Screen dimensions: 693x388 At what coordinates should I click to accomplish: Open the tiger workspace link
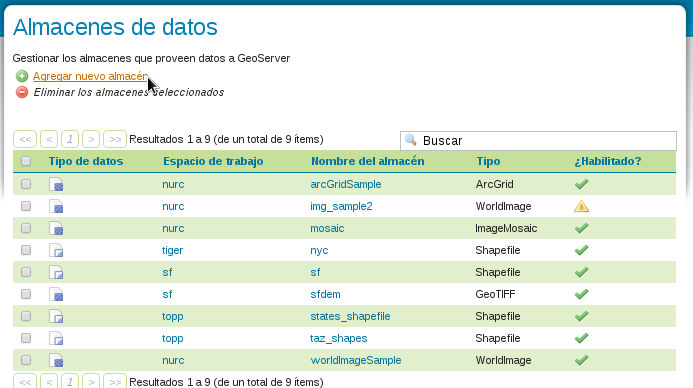pos(172,251)
